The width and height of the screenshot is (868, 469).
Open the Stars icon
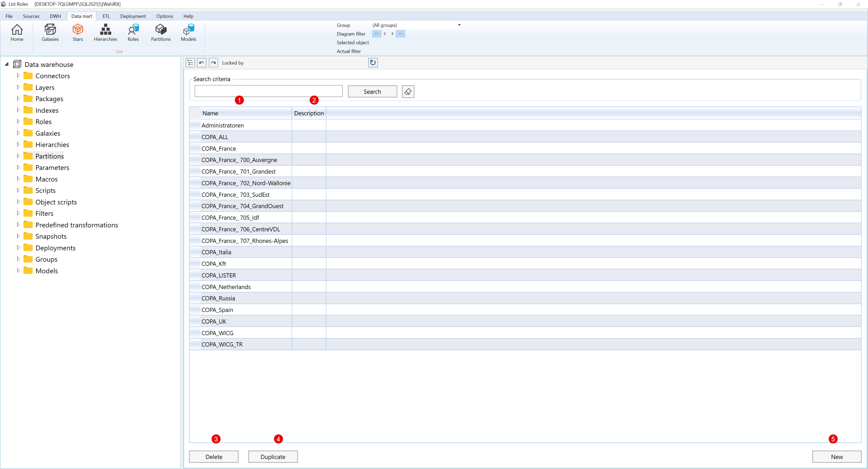(78, 33)
